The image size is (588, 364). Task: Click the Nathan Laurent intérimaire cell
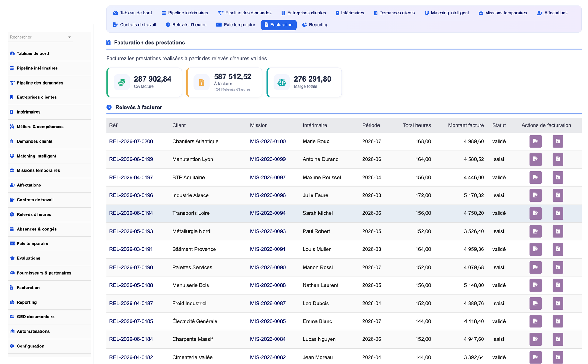click(x=320, y=285)
